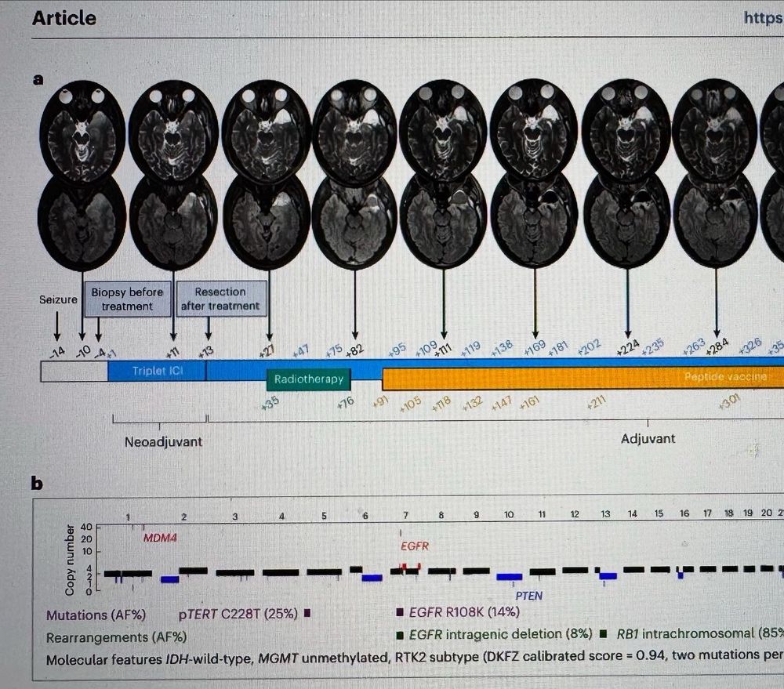
Task: Click the Molecular features line
Action: click(415, 657)
